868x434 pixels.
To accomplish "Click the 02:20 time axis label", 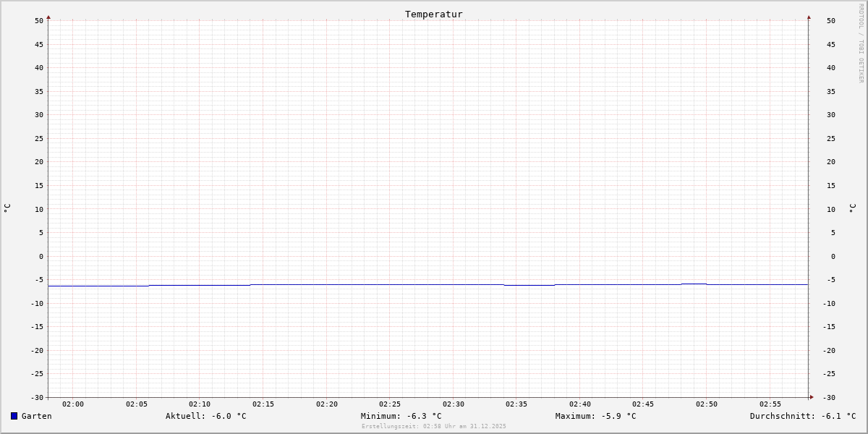I will (327, 404).
